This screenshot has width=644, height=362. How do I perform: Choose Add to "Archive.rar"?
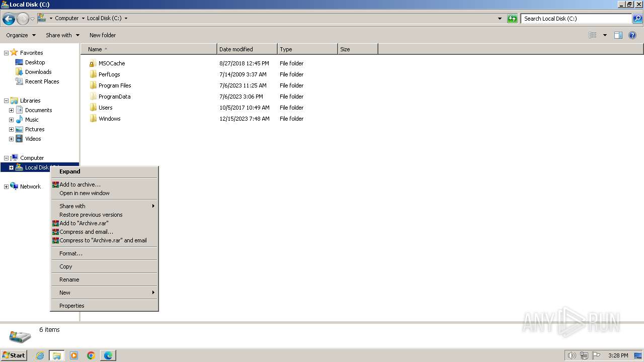click(104, 223)
